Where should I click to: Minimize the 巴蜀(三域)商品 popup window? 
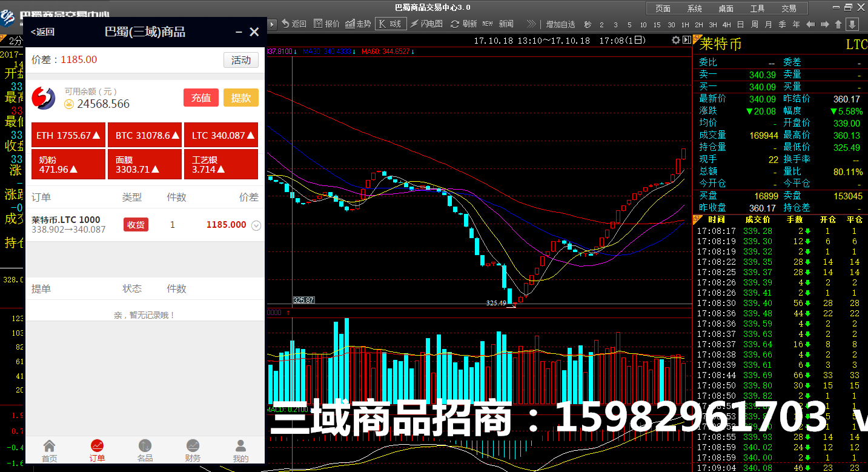point(239,32)
